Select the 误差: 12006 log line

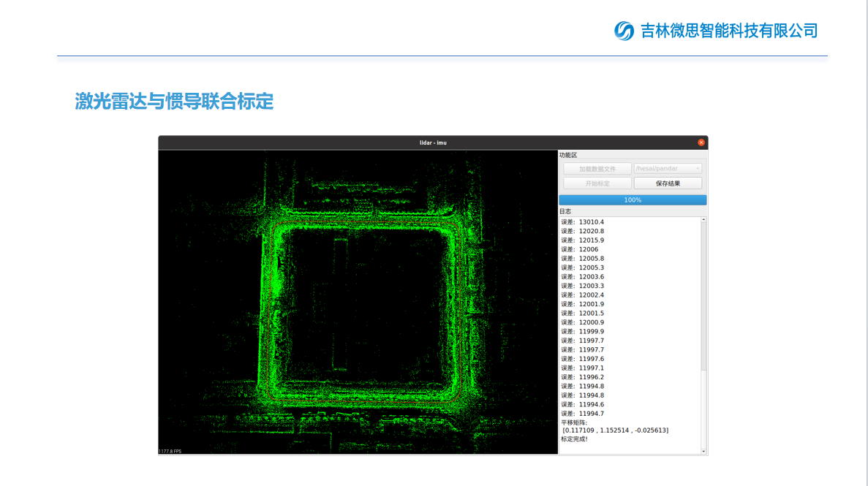580,249
